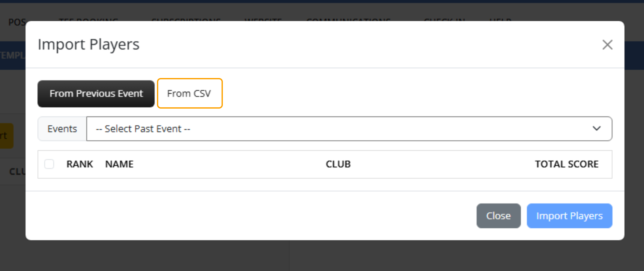This screenshot has height=271, width=644.
Task: Click the RANK column header
Action: (80, 164)
